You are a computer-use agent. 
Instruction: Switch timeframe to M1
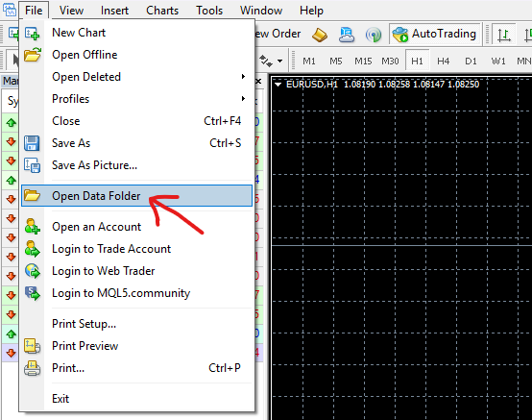click(x=309, y=62)
